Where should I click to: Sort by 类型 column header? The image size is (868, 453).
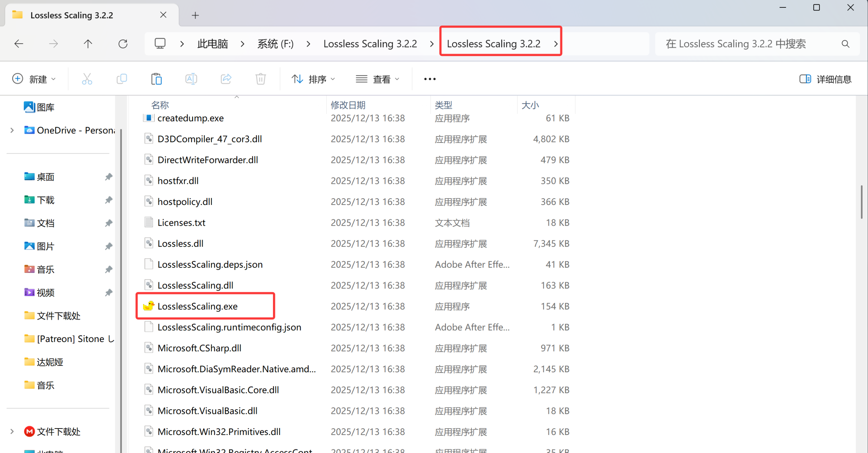pyautogui.click(x=443, y=105)
